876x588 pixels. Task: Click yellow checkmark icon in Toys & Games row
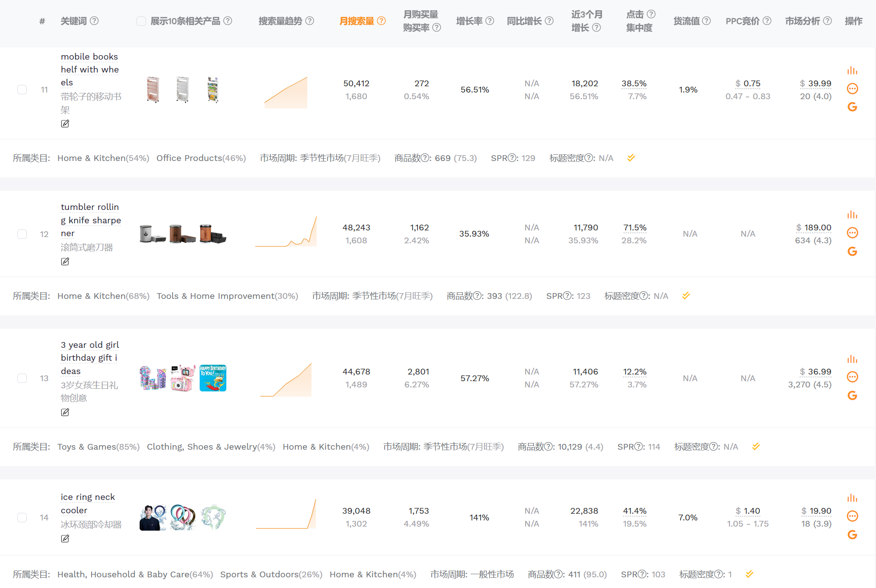(x=756, y=446)
